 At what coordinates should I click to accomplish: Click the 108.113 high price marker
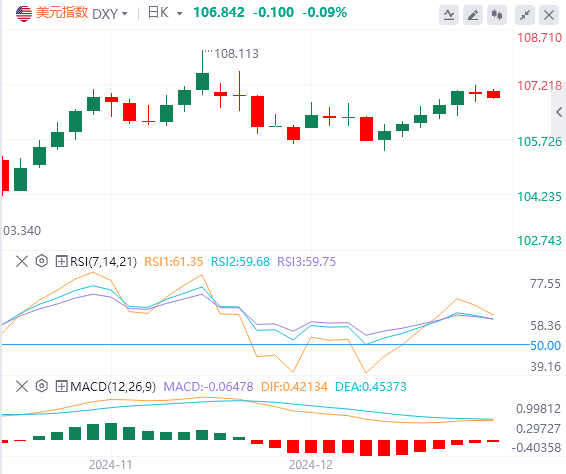point(236,54)
